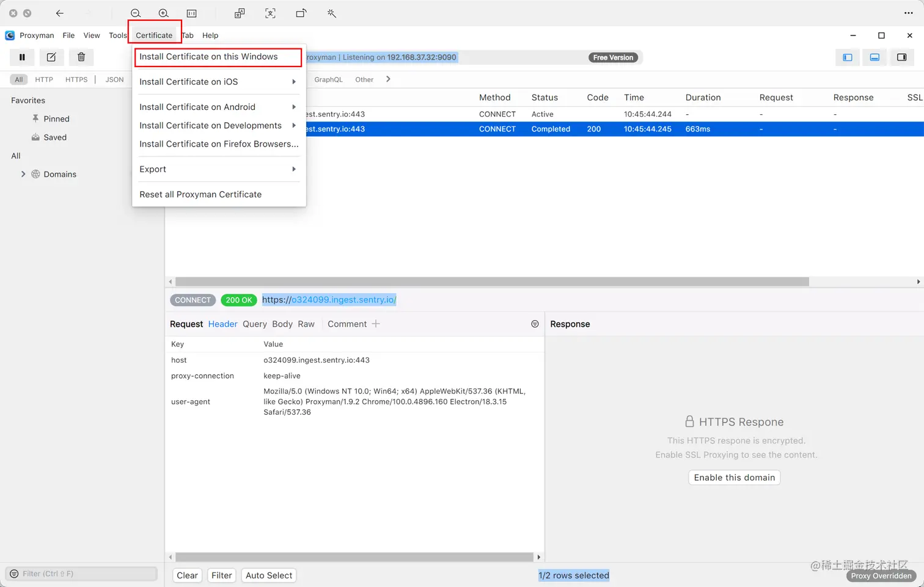Add a new request tab with plus icon
This screenshot has height=587, width=924.
coord(376,324)
